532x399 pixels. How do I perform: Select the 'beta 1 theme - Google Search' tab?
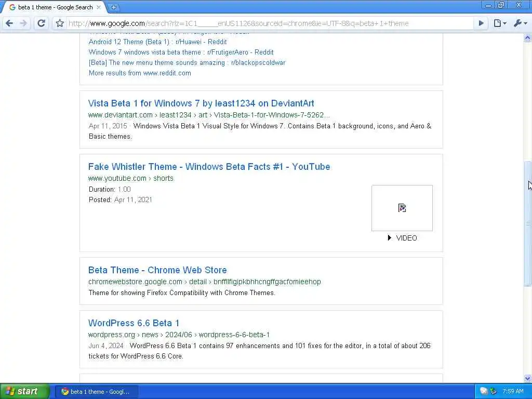55,7
